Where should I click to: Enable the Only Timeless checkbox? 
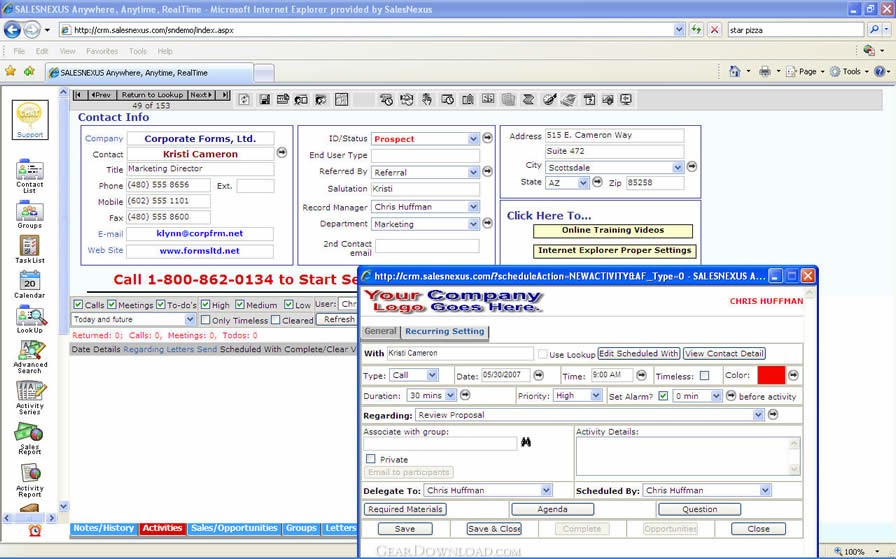tap(206, 320)
